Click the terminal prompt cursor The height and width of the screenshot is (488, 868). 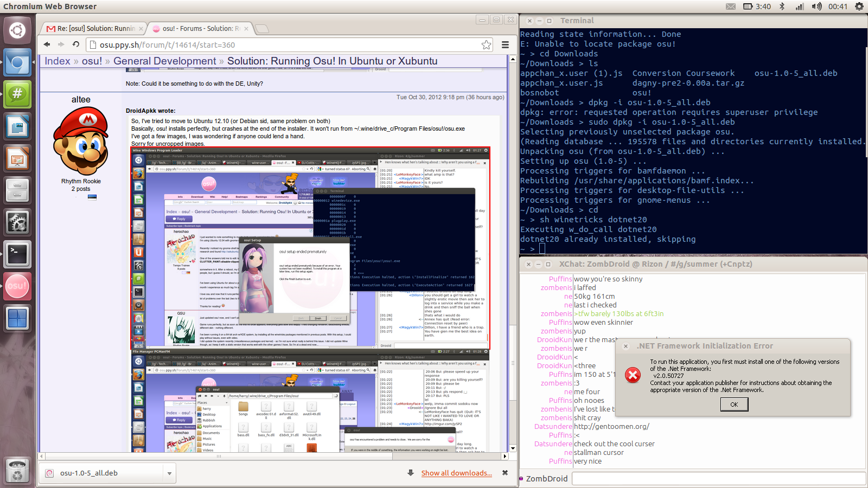point(542,249)
